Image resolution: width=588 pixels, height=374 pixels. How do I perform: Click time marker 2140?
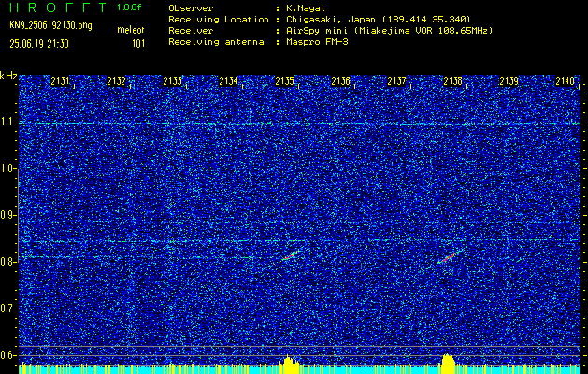(x=566, y=81)
